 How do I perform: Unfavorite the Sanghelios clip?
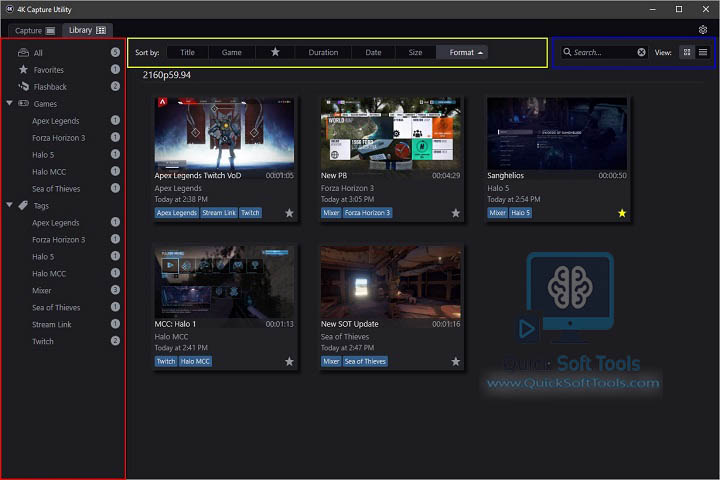click(x=622, y=213)
